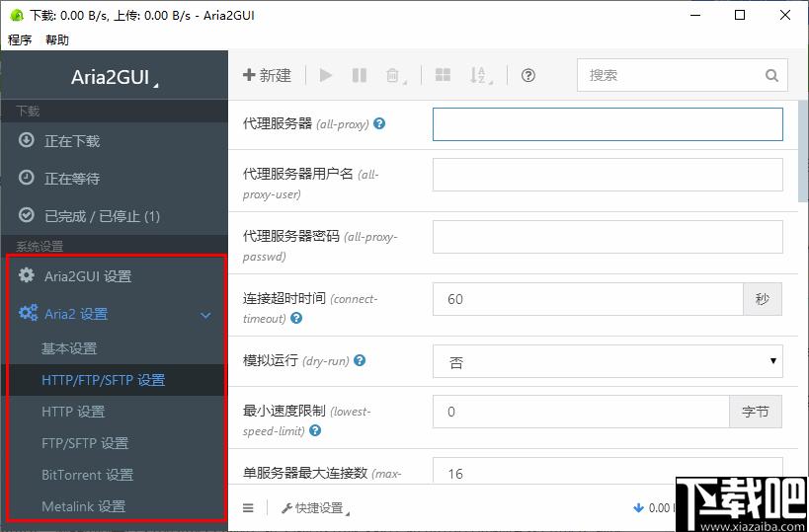The image size is (809, 532).
Task: Focus the 搜索 search field
Action: [683, 75]
